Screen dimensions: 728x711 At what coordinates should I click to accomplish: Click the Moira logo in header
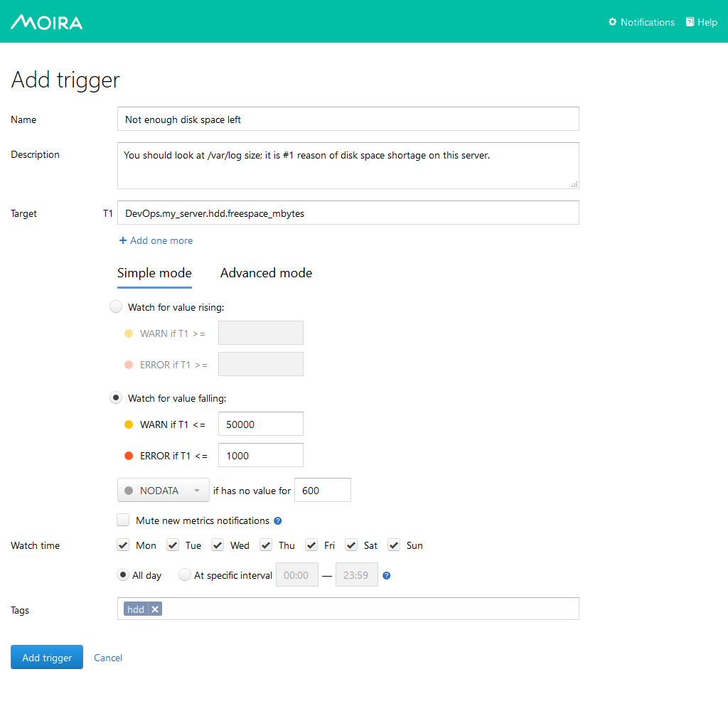pos(47,22)
